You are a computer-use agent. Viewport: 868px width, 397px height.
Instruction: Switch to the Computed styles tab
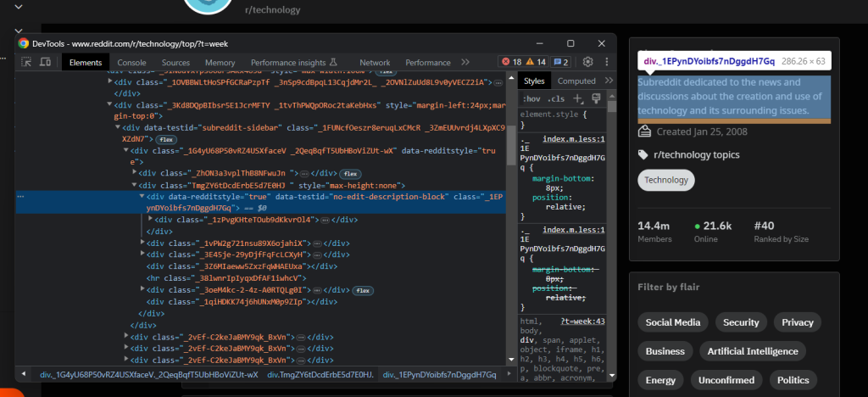tap(576, 81)
